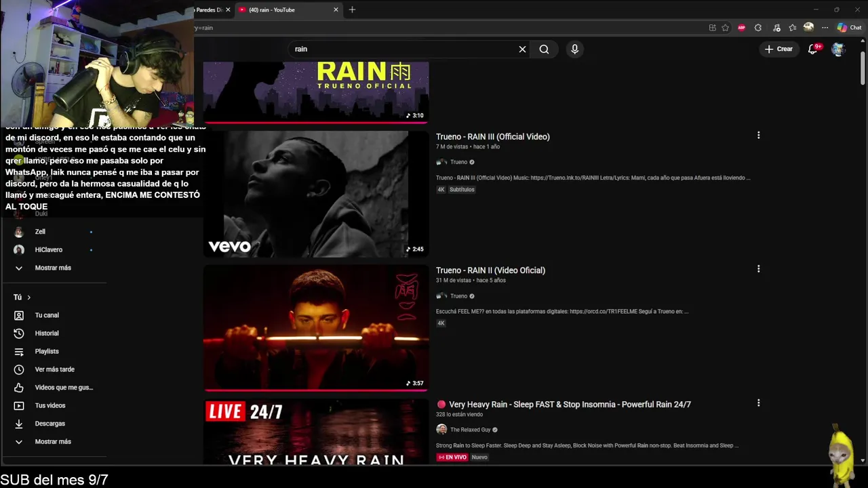Screen dimensions: 868x488
Task: Click the browser address bar
Action: click(x=448, y=28)
